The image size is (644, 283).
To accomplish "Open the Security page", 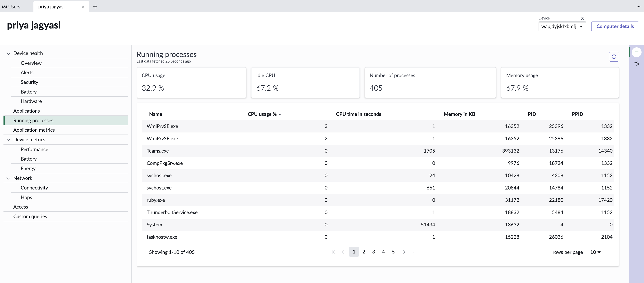I will [29, 82].
